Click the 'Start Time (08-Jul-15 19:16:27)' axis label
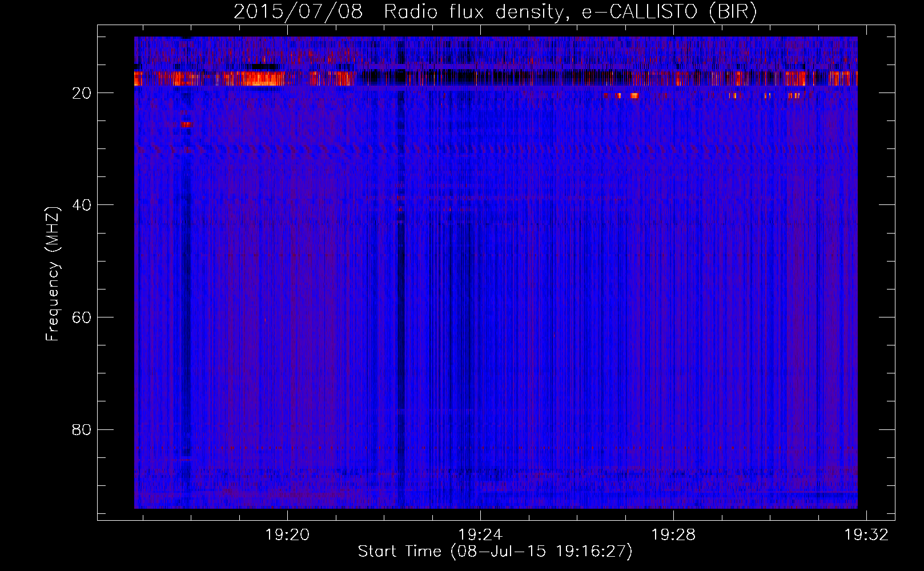 point(495,552)
